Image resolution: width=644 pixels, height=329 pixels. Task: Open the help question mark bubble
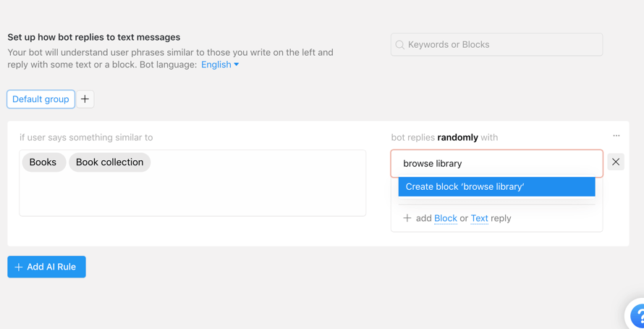click(x=637, y=316)
